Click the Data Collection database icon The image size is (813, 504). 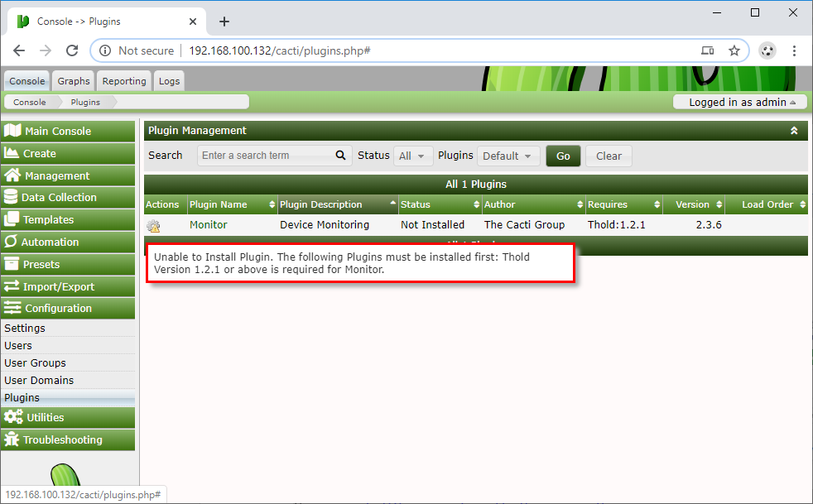click(11, 197)
